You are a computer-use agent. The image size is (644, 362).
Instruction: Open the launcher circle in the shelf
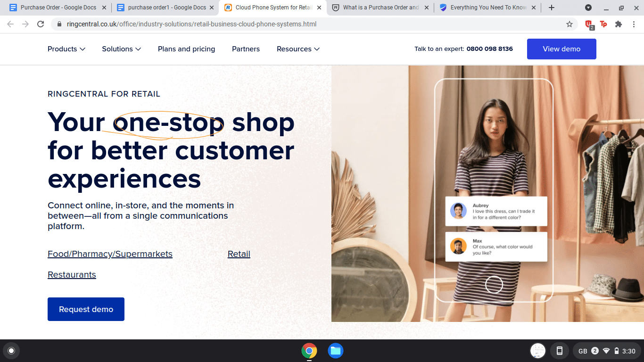pyautogui.click(x=11, y=351)
